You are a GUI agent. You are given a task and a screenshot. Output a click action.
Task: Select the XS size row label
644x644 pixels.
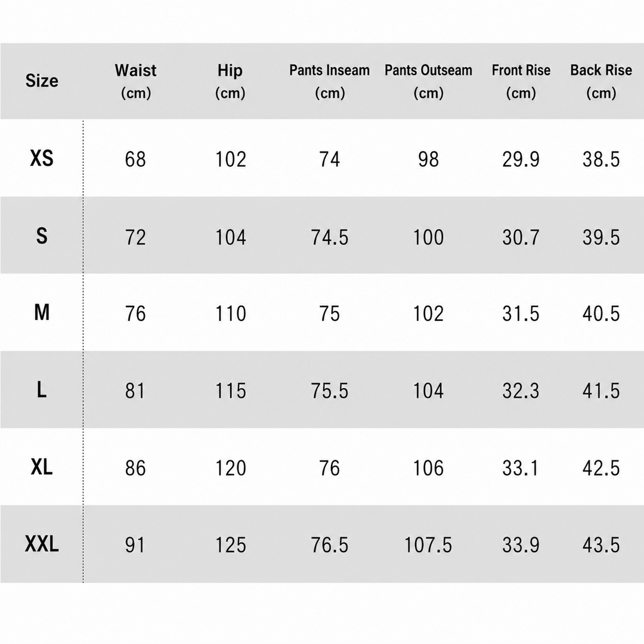click(42, 158)
